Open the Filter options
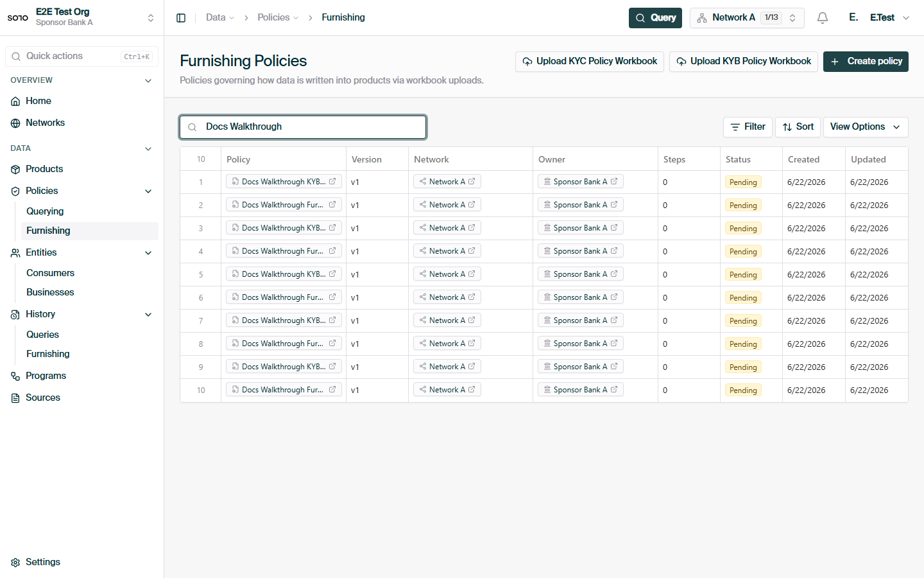924x578 pixels. point(748,127)
